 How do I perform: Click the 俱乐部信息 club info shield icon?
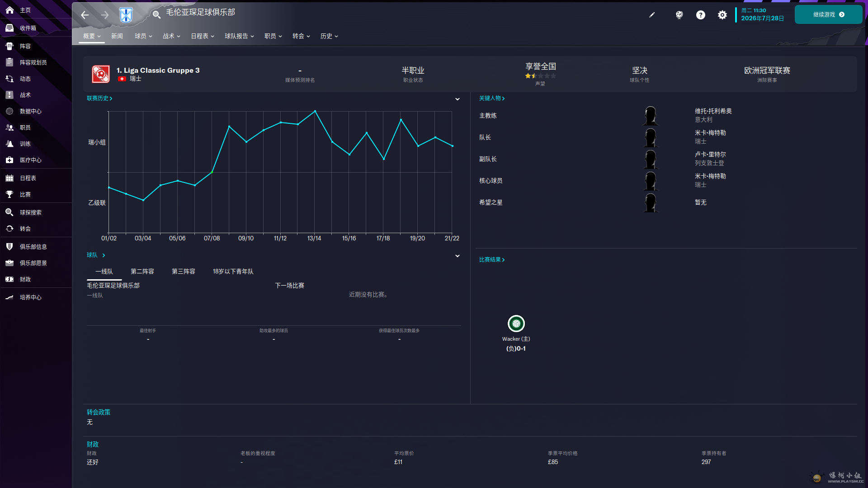coord(9,247)
